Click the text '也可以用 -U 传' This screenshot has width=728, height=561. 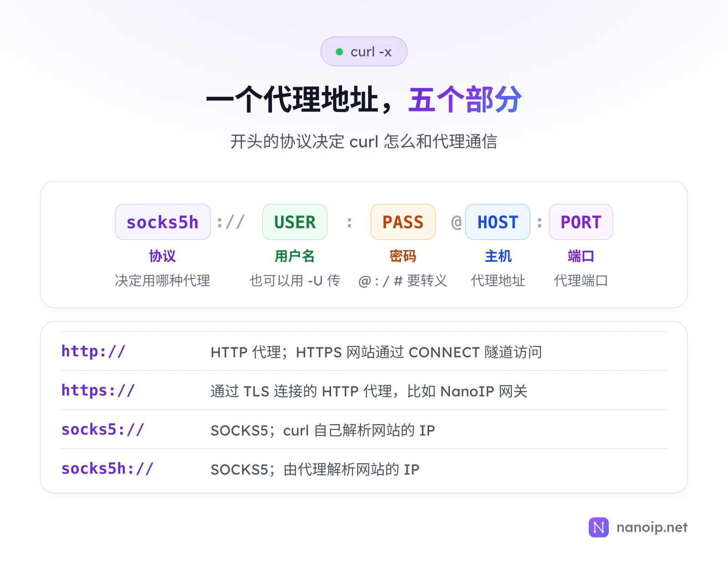[x=295, y=280]
